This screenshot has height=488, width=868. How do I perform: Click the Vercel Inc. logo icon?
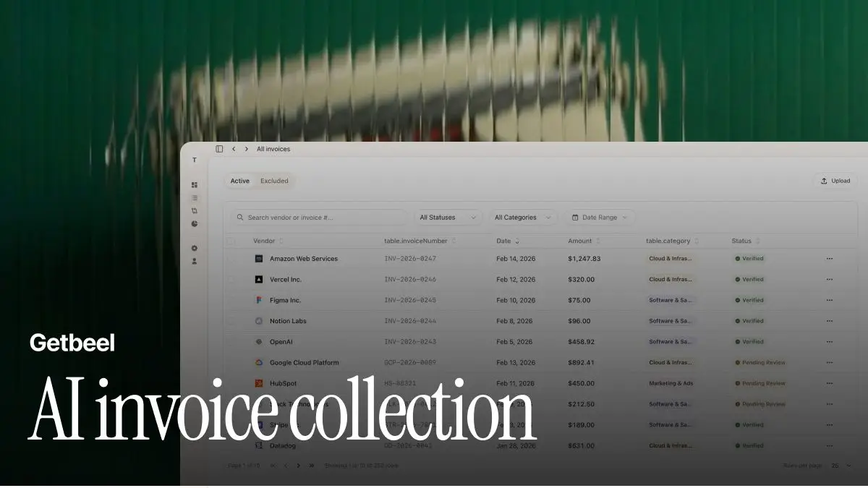[259, 279]
